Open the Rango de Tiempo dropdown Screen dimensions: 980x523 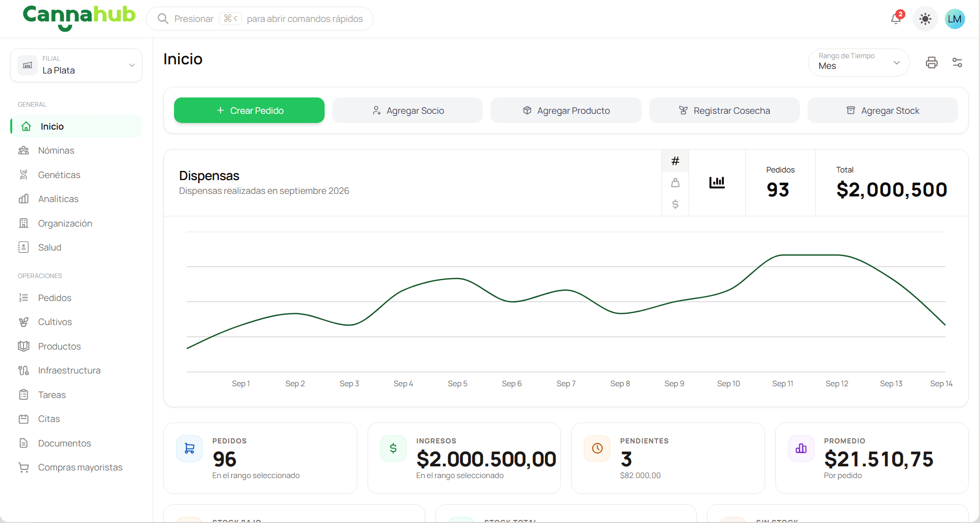tap(859, 62)
